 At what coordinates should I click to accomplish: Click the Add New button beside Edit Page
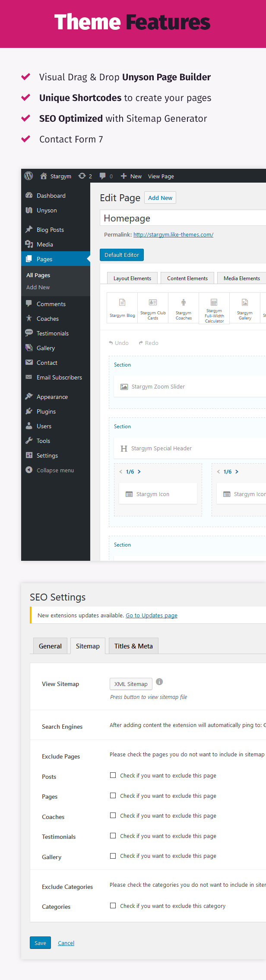tap(160, 198)
